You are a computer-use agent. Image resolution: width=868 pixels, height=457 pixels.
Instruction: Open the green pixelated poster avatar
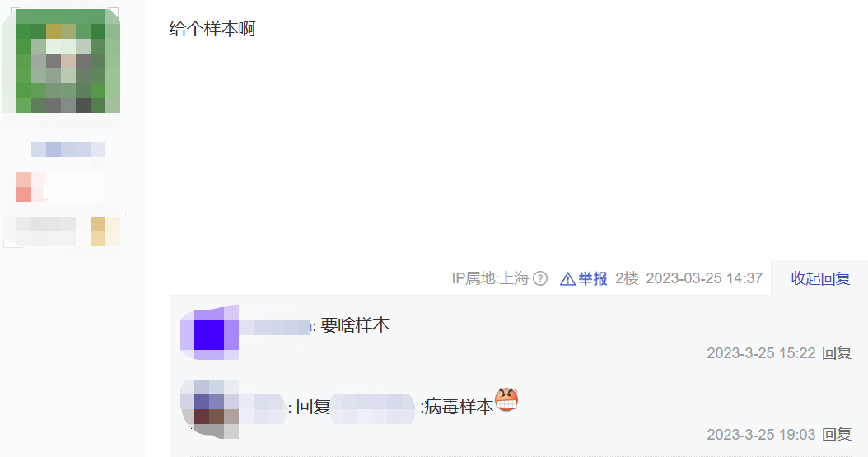pyautogui.click(x=62, y=61)
